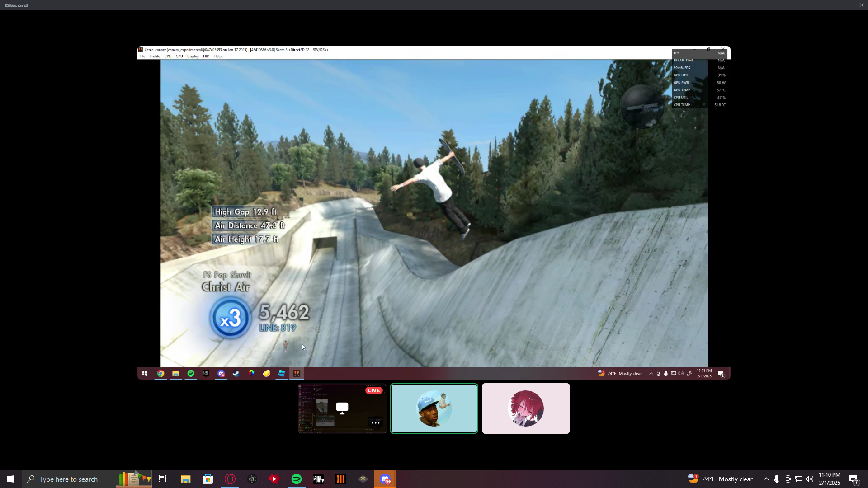Screen dimensions: 868x488
Task: Open Spotify from the Windows taskbar
Action: point(297,479)
